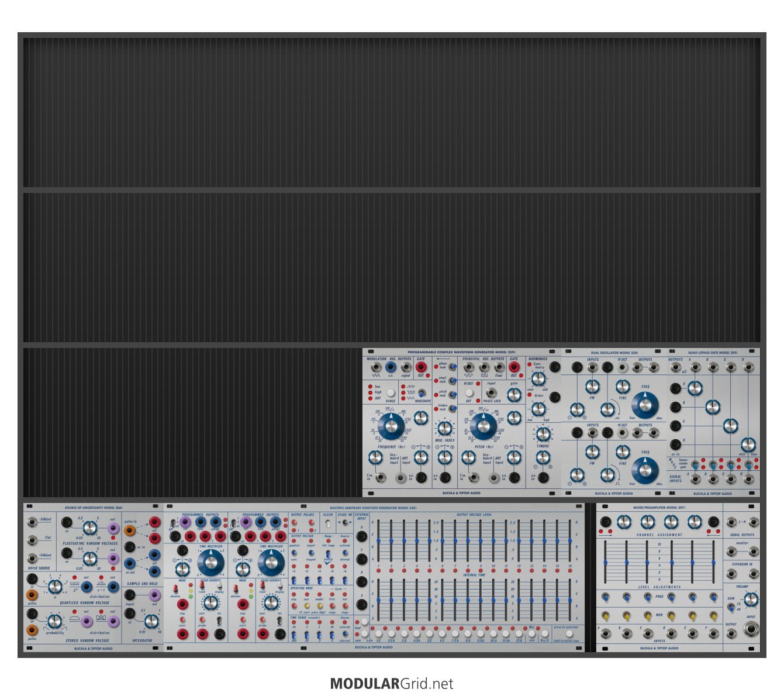Click the MOD. INDEX knob
The image size is (784, 696).
tap(445, 428)
